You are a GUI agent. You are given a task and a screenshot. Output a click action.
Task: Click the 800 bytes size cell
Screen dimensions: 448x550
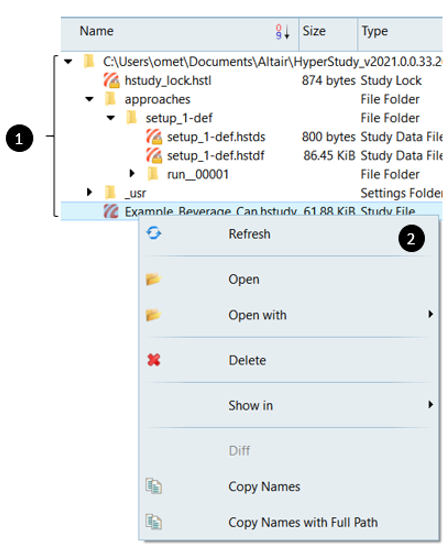[x=329, y=137]
